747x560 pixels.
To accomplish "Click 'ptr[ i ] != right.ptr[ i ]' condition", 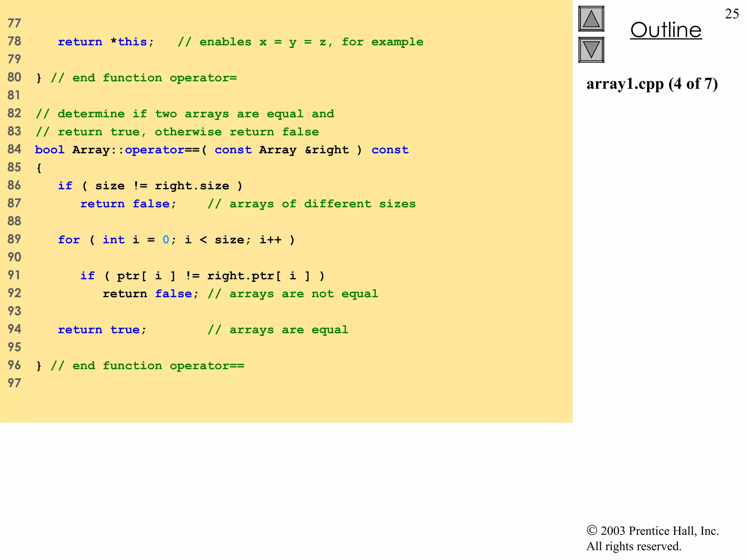I will (213, 276).
